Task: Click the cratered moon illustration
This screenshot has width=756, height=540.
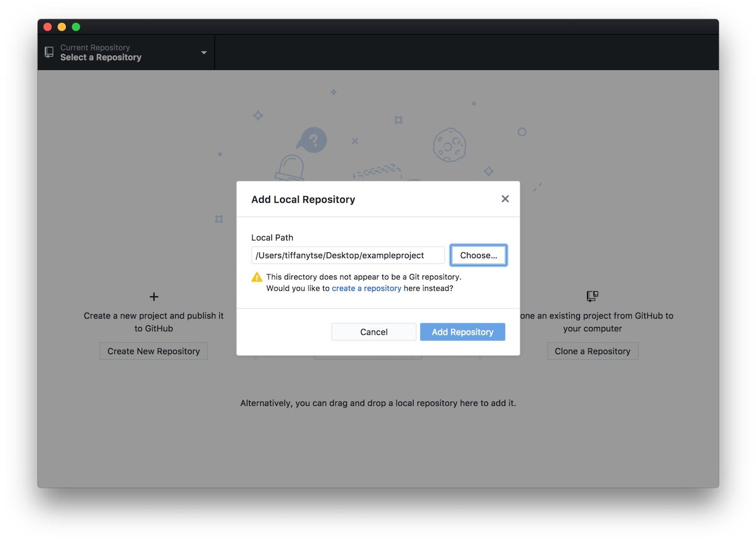Action: [x=449, y=145]
